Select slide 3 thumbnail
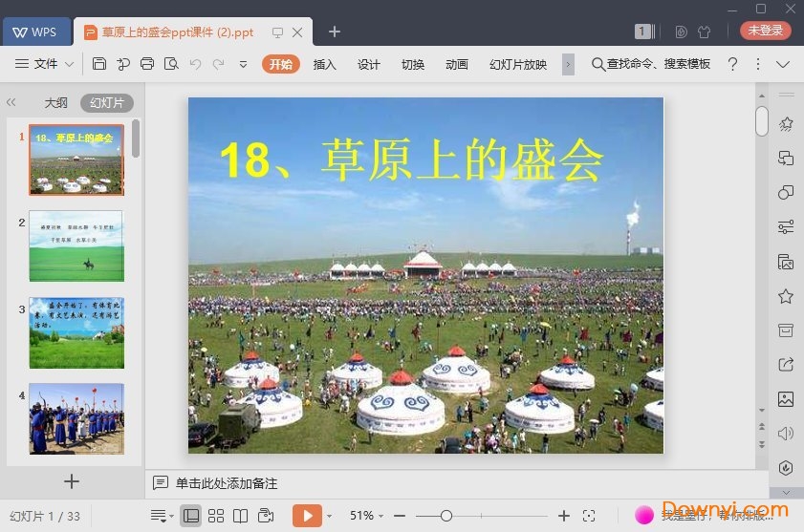 coord(76,332)
